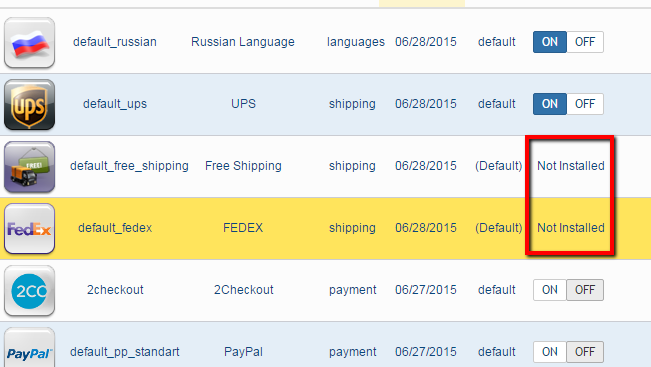Image resolution: width=651 pixels, height=367 pixels.
Task: Enable PayPal payment with ON
Action: (x=550, y=352)
